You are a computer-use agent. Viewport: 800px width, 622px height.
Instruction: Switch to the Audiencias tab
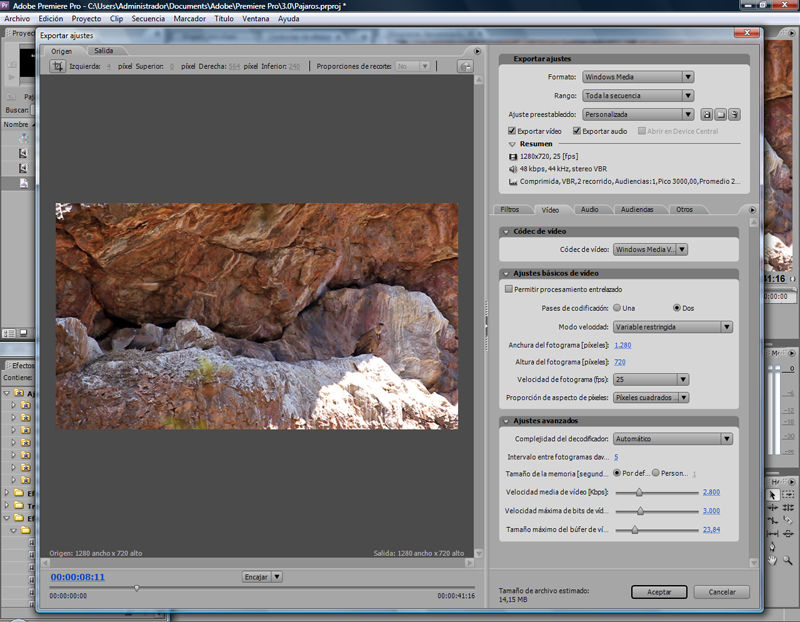[x=637, y=210]
